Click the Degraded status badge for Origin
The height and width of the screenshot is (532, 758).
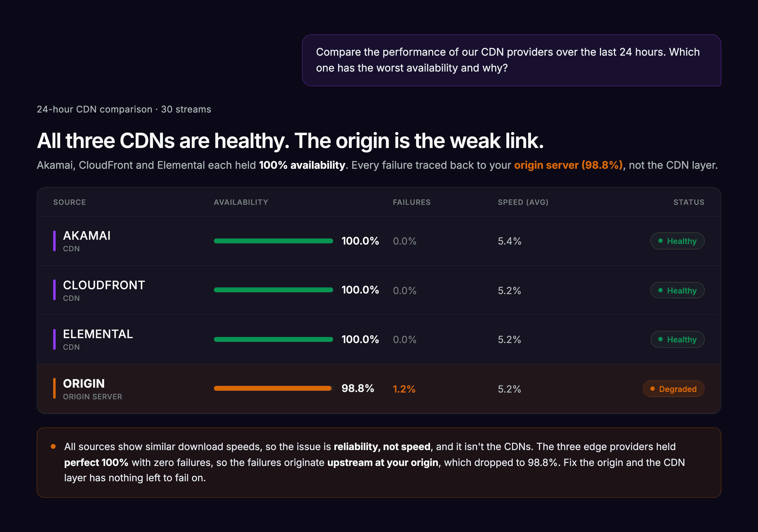click(x=673, y=389)
